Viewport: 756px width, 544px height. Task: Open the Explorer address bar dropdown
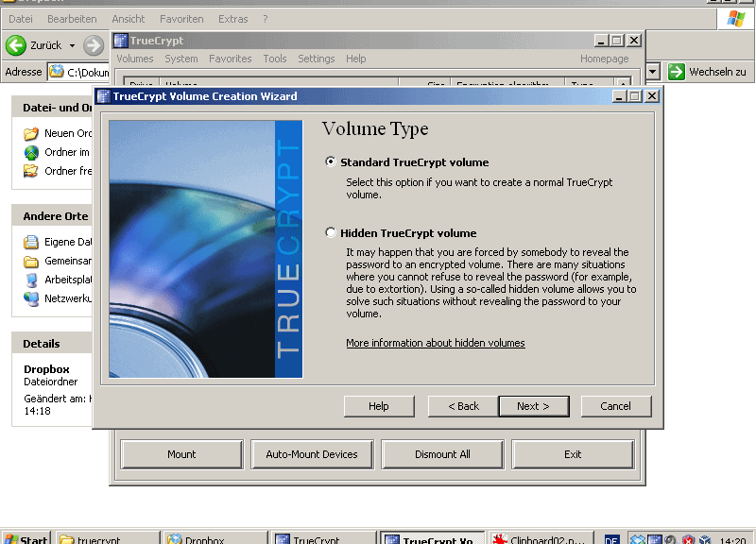tap(652, 72)
